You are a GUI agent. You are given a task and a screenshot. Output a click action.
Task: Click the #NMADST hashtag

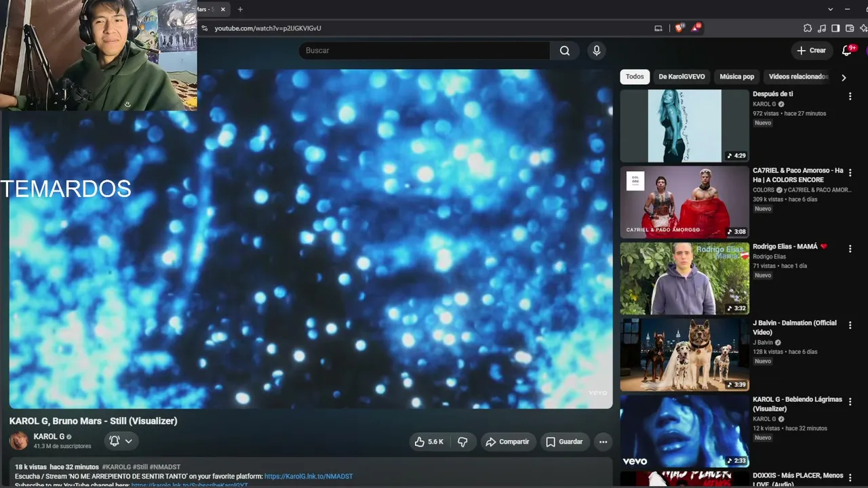tap(165, 467)
